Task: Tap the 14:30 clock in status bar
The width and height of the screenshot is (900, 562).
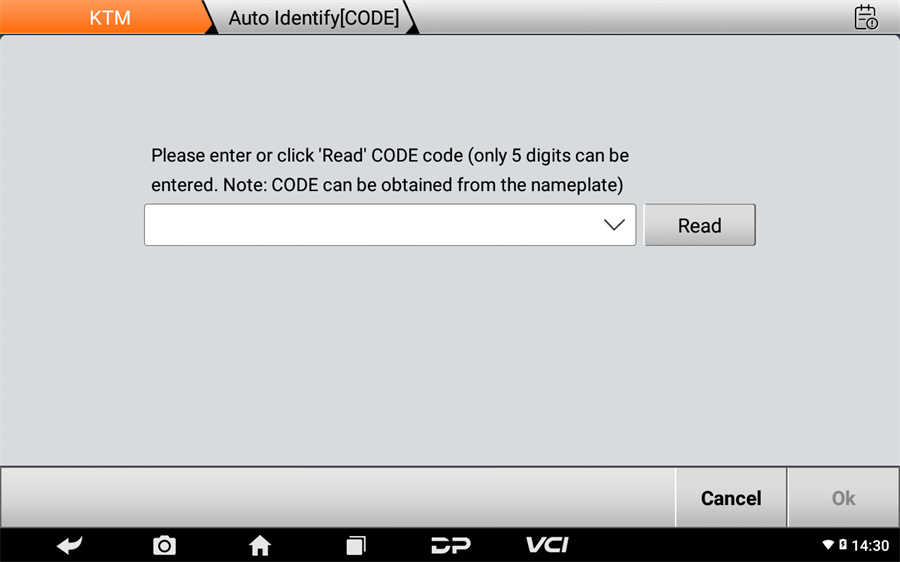Action: (870, 545)
